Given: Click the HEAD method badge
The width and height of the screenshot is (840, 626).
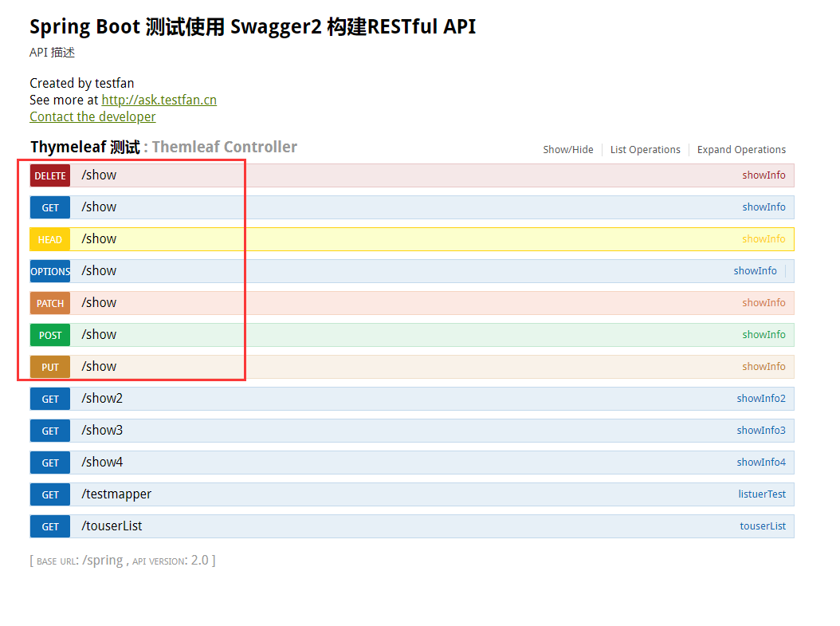Looking at the screenshot, I should 50,239.
